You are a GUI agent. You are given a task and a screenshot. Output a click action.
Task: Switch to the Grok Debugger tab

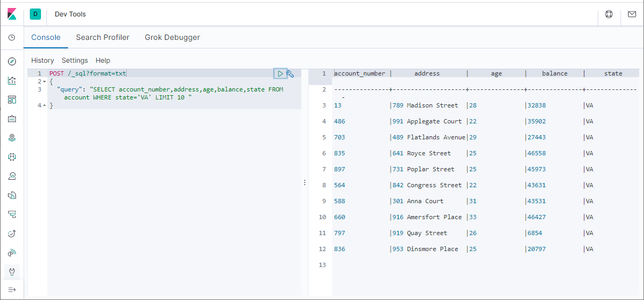click(x=172, y=37)
